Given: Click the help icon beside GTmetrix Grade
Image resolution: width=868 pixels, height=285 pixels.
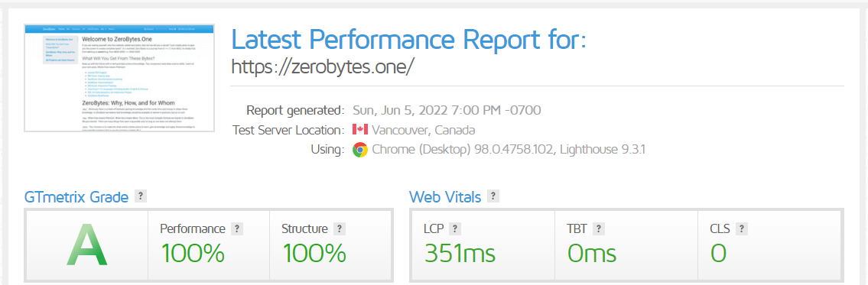Looking at the screenshot, I should 141,196.
